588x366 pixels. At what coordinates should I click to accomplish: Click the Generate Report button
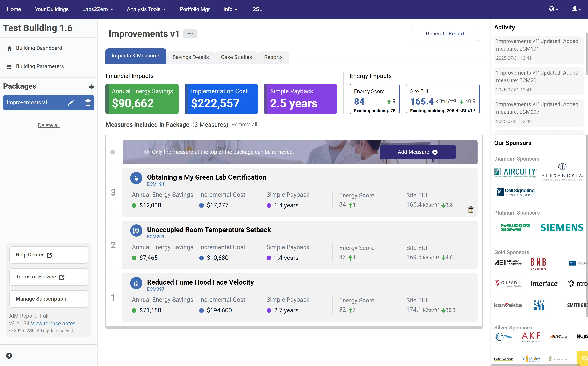click(x=445, y=34)
